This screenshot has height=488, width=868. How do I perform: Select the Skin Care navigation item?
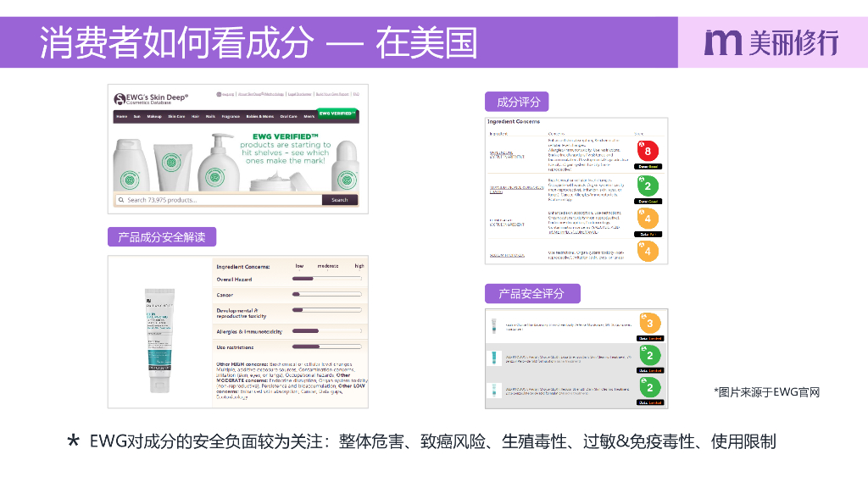coord(176,117)
